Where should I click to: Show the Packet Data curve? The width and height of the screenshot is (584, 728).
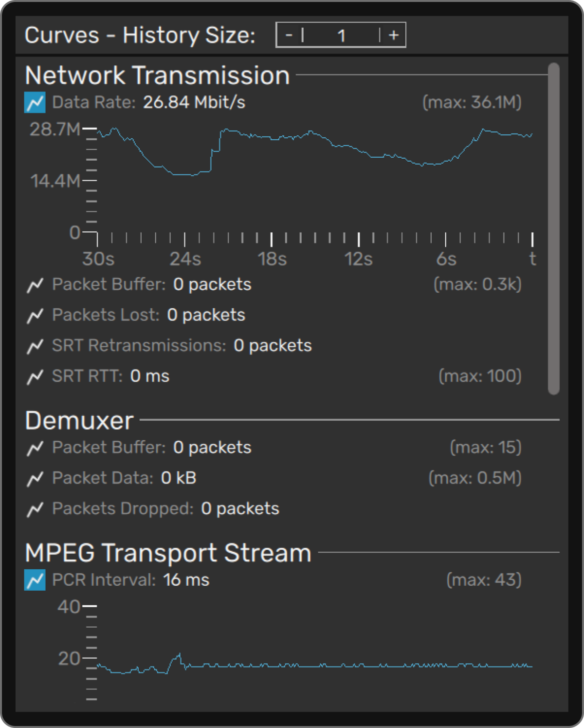coord(35,478)
